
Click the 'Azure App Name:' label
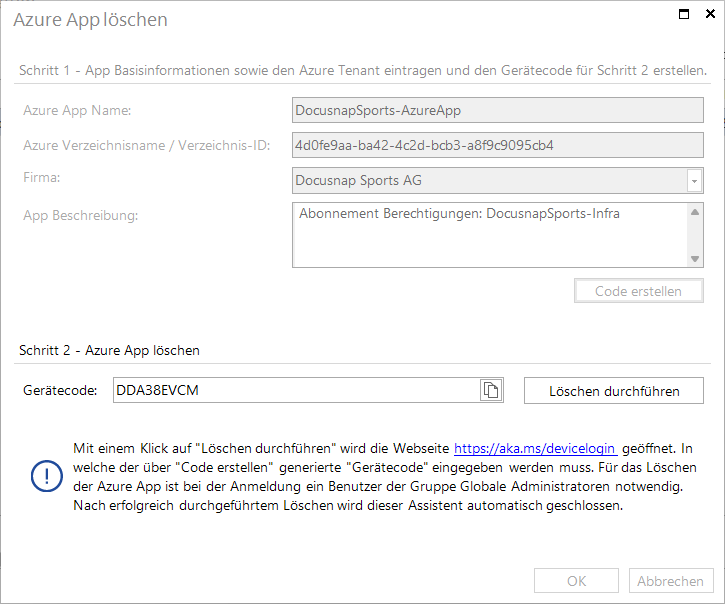coord(77,110)
